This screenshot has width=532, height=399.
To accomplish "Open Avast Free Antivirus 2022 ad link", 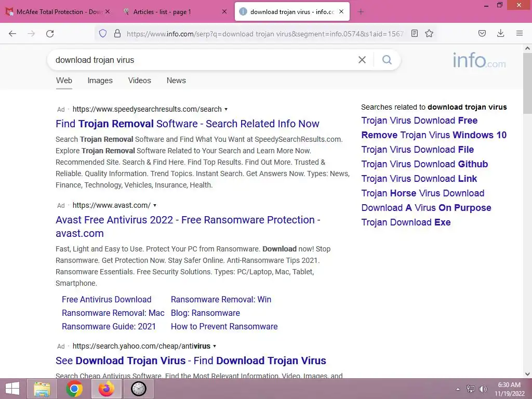I will point(188,227).
